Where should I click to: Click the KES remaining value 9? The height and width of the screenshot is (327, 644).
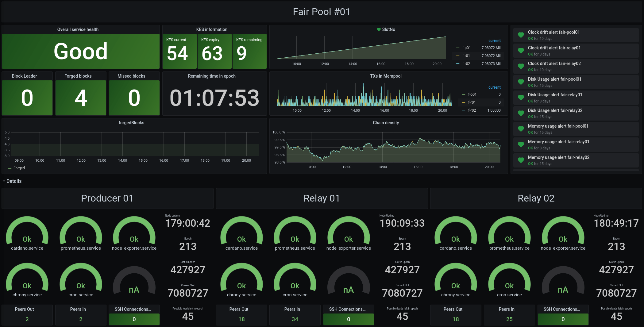(242, 53)
